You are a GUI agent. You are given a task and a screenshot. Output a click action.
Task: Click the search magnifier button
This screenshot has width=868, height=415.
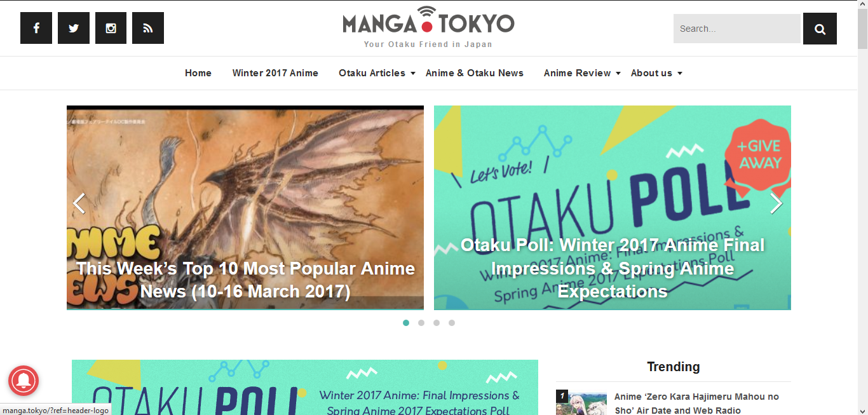pos(820,29)
